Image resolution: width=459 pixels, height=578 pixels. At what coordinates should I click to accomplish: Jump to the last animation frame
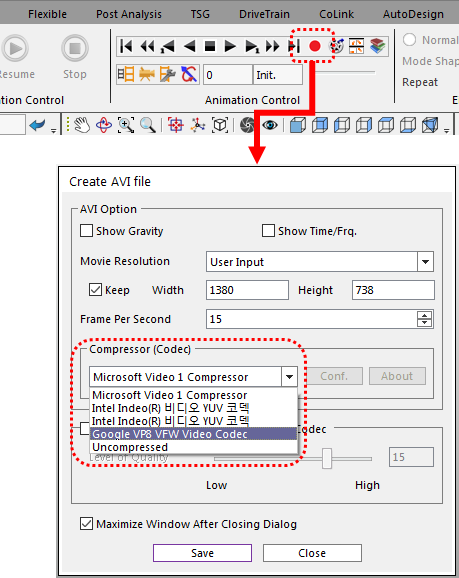(x=294, y=46)
